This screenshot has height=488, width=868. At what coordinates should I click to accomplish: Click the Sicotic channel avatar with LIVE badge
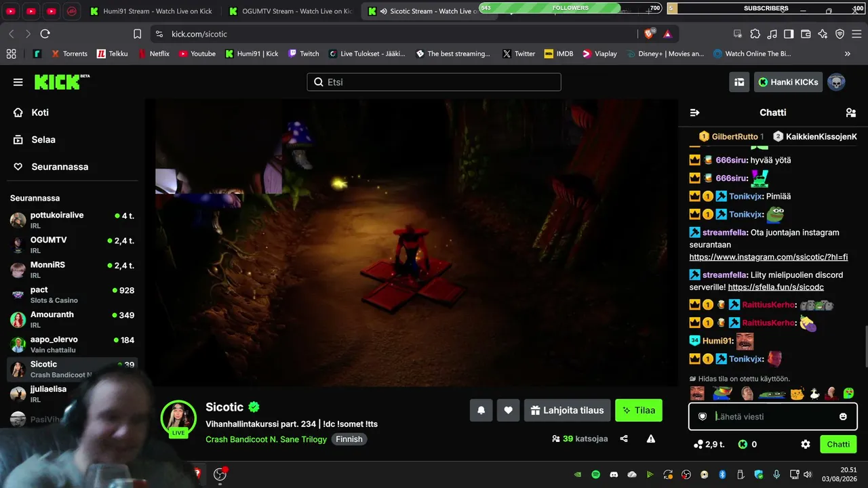click(x=178, y=418)
